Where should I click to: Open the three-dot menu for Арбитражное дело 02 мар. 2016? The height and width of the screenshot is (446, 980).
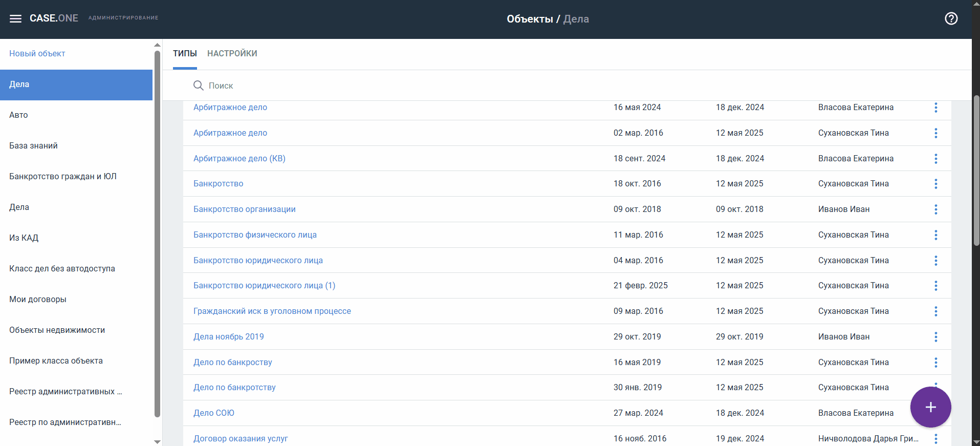(x=935, y=133)
